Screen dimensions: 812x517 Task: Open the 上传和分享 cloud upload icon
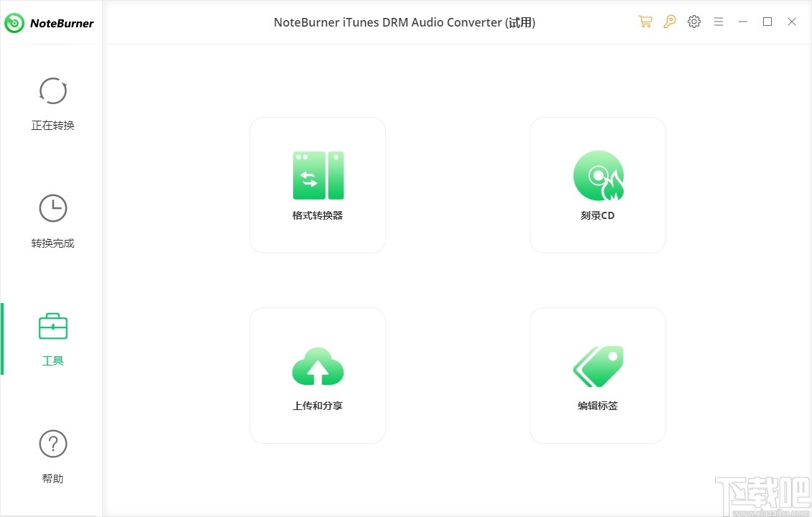coord(317,365)
